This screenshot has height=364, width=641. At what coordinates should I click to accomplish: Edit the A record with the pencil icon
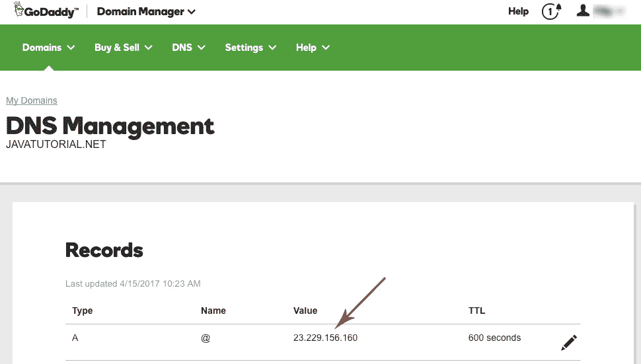(x=569, y=342)
